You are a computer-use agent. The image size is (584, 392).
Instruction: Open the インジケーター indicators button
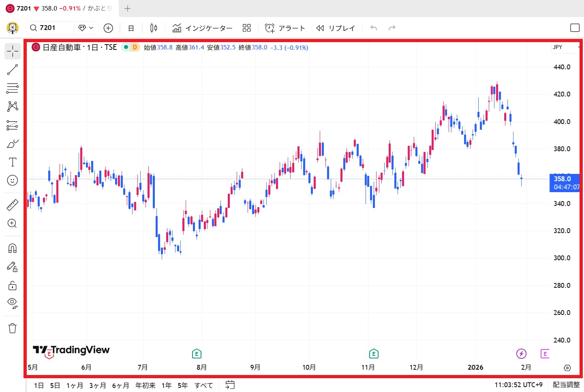[x=202, y=28]
